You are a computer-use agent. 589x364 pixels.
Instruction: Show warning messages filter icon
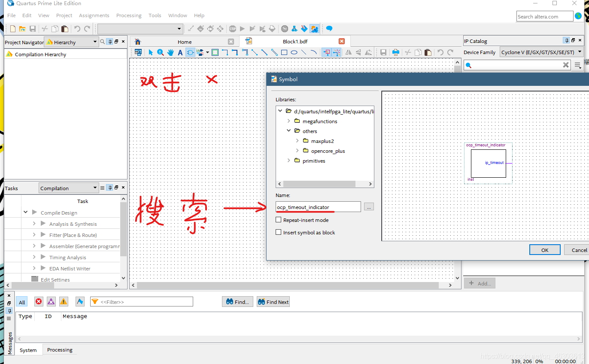pyautogui.click(x=64, y=302)
